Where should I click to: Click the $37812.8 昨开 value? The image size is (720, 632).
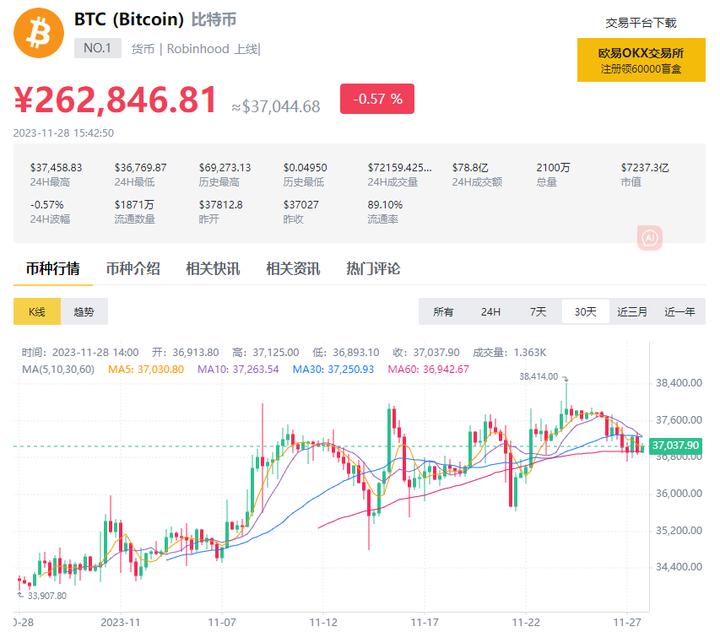coord(221,205)
